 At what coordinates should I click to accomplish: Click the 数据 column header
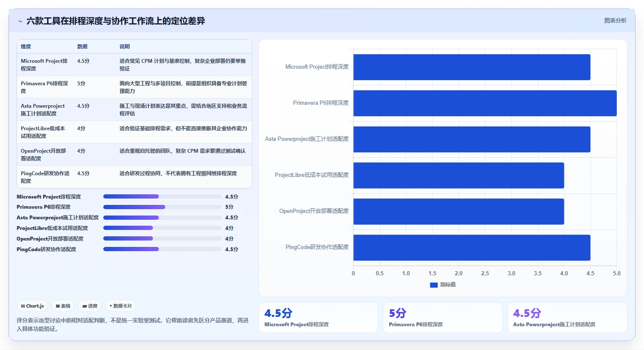[82, 47]
